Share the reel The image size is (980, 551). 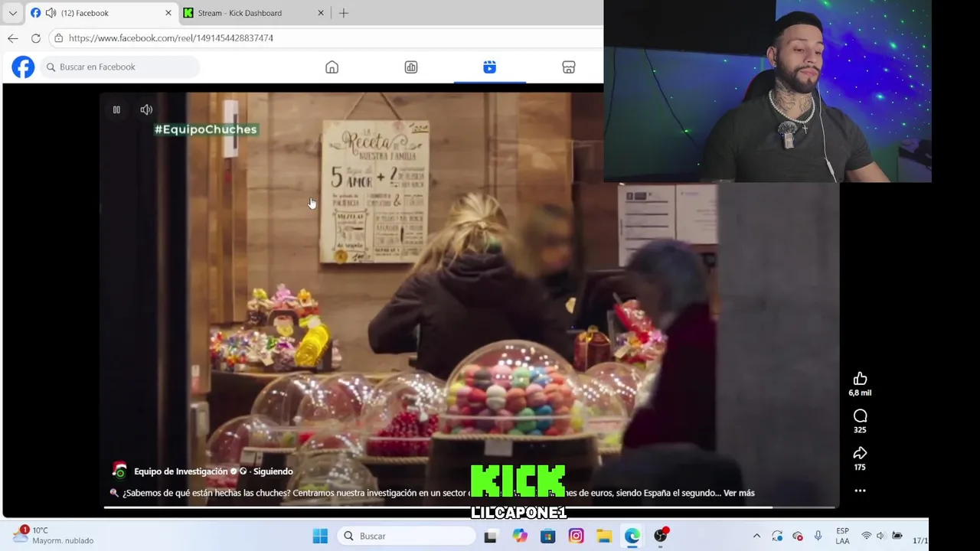click(860, 453)
